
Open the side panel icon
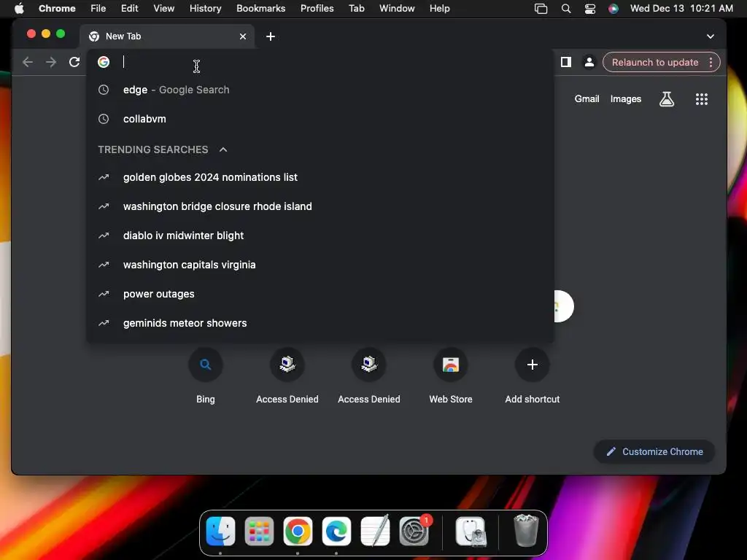point(566,62)
